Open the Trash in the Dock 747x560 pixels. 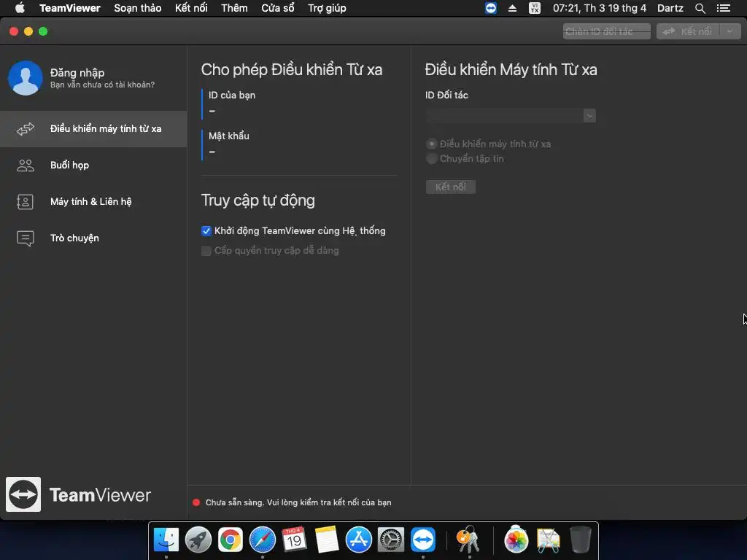580,540
